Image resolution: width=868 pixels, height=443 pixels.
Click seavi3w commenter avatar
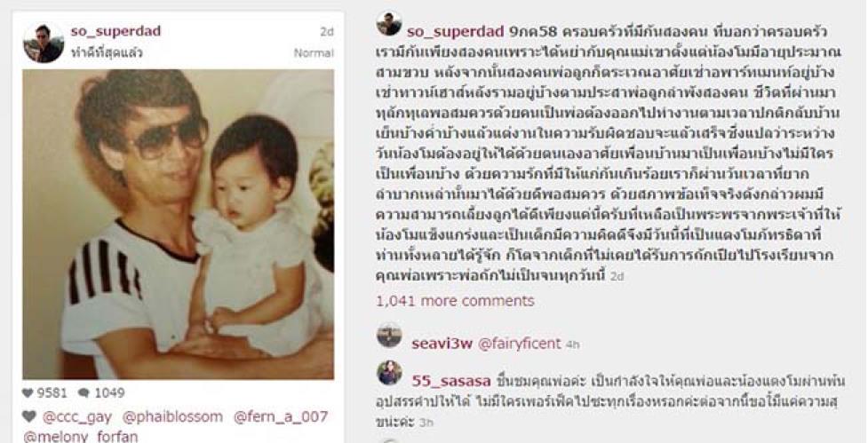click(x=389, y=336)
